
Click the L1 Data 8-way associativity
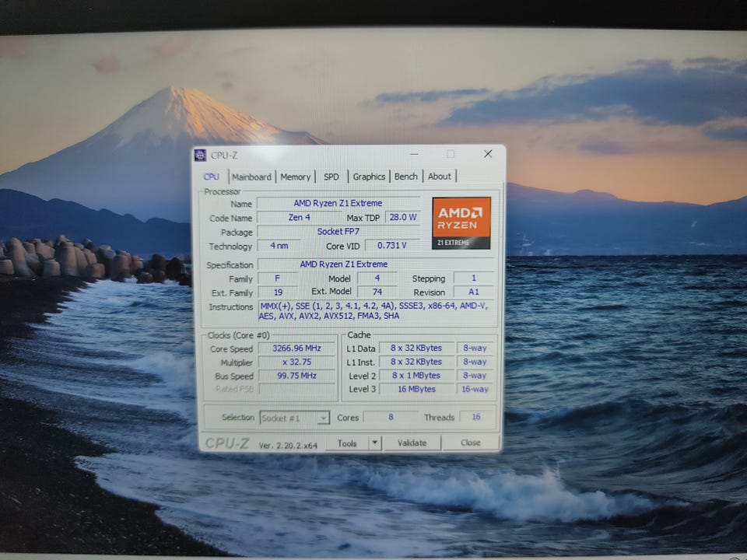pos(475,348)
